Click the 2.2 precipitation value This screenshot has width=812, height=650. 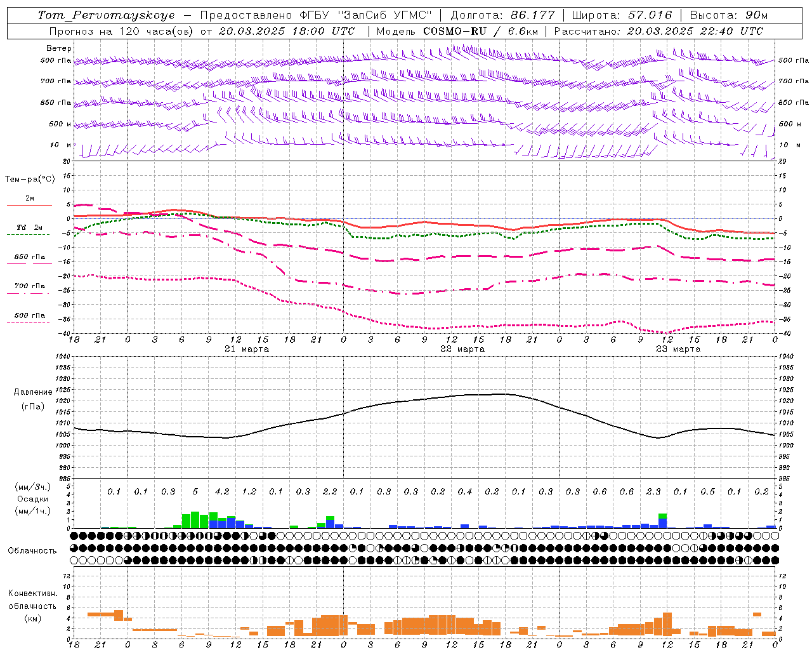click(x=330, y=491)
